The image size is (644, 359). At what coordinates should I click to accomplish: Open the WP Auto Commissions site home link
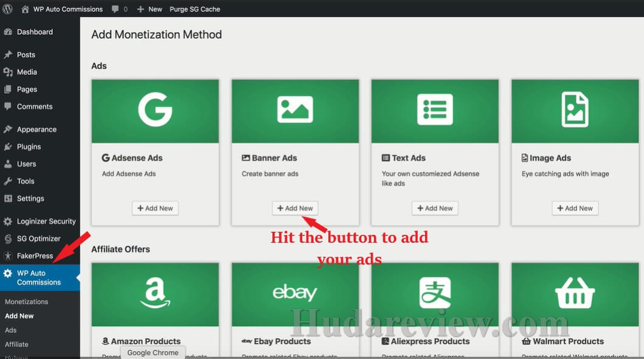(62, 9)
